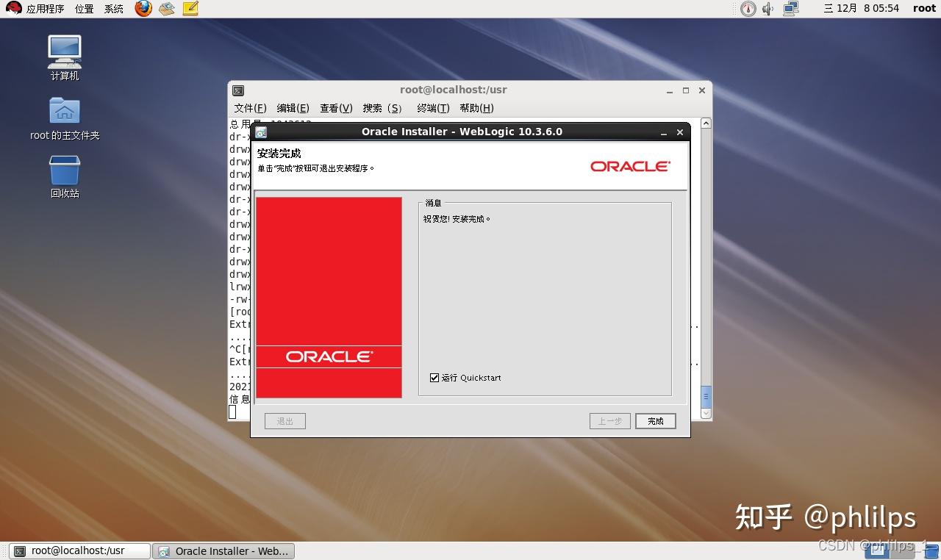Click the terminal window's title bar icon
This screenshot has height=560, width=941.
[238, 90]
